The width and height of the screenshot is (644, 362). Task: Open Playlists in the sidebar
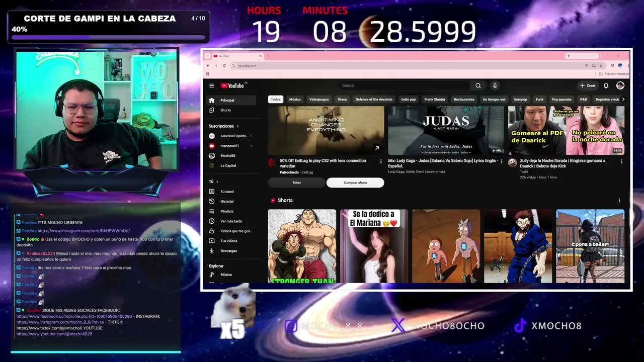coord(232,211)
